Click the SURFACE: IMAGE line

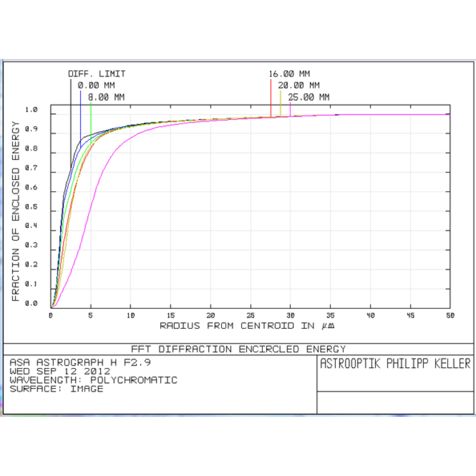(x=56, y=389)
